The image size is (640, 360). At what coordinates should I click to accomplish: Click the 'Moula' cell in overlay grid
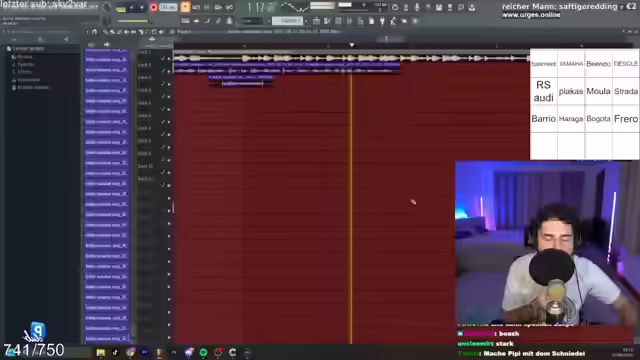pos(598,91)
